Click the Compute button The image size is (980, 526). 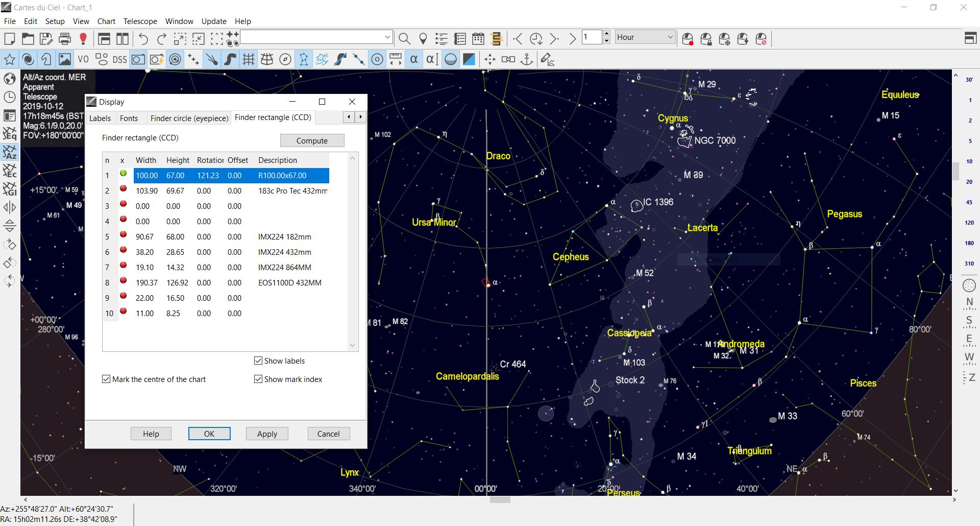(x=312, y=140)
